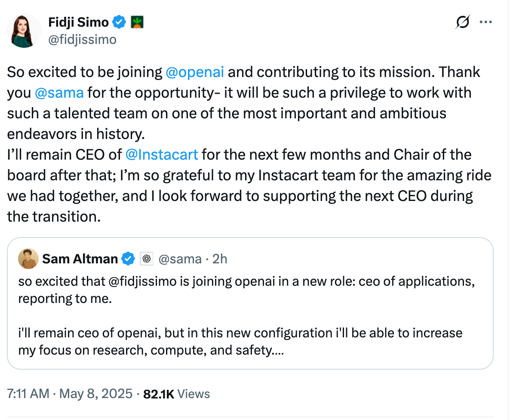510x420 pixels.
Task: Click the Grok icon on the post
Action: pos(462,22)
